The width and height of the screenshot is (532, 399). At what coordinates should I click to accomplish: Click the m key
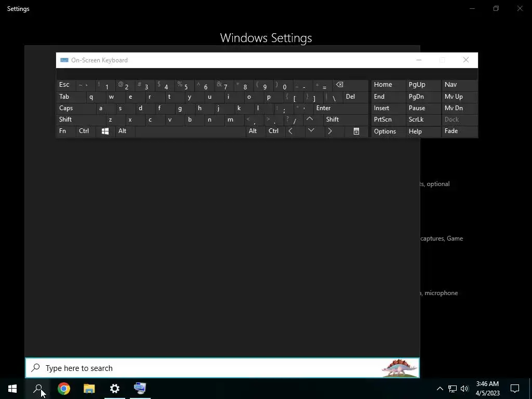click(234, 120)
